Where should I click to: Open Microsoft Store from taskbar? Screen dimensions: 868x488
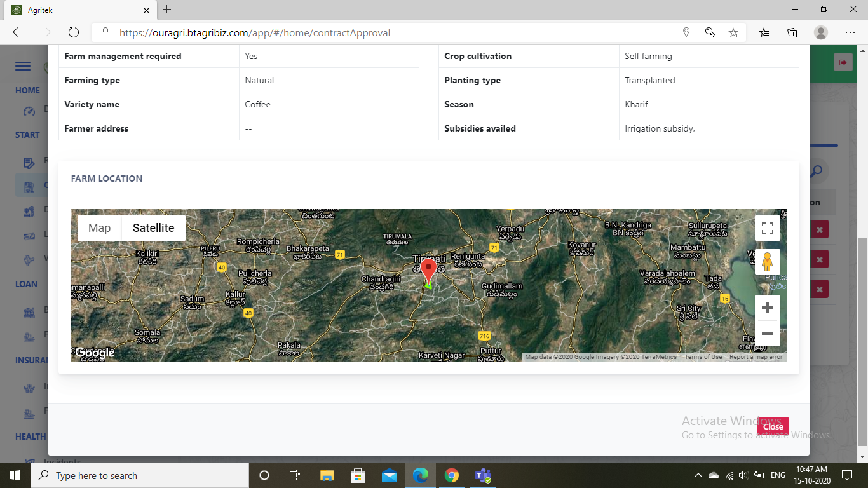tap(358, 475)
